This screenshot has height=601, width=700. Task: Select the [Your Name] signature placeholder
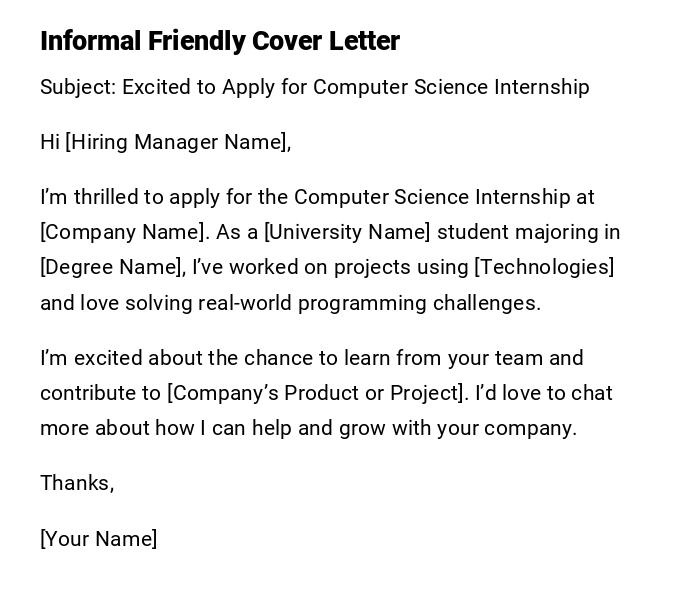[x=98, y=539]
